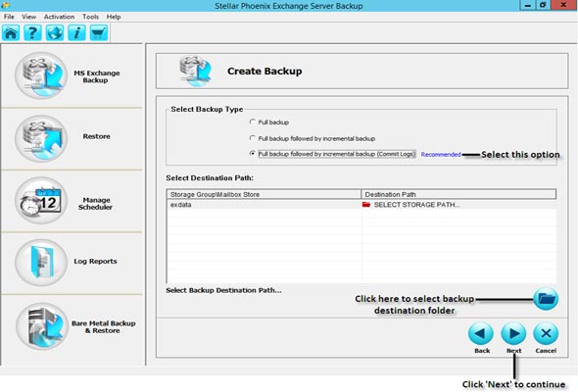Open Bare Metal Backup & Restore icon
The height and width of the screenshot is (392, 578).
tap(42, 326)
